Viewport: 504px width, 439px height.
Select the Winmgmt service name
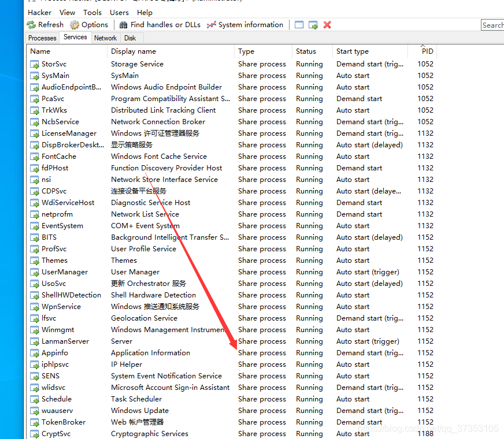coord(58,330)
